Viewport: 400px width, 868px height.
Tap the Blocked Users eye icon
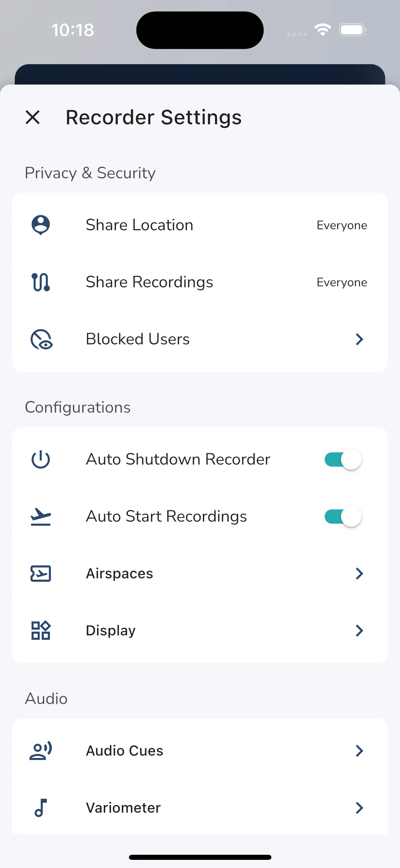coord(41,339)
